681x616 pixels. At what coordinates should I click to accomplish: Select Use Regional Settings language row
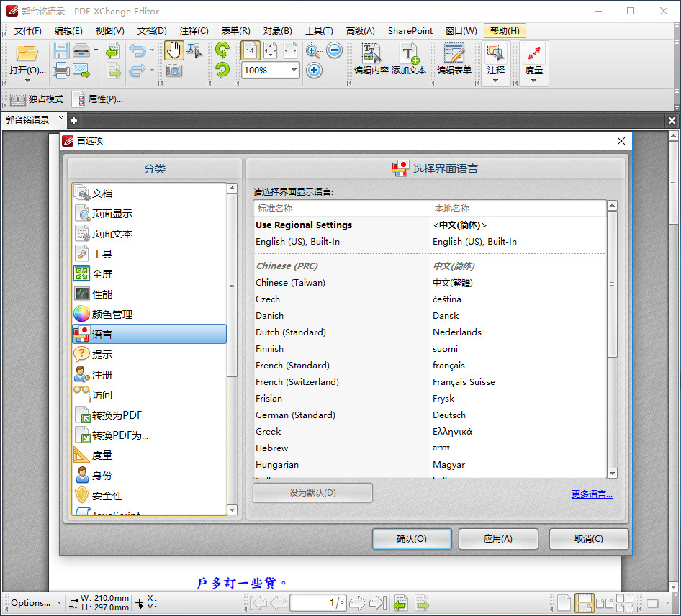pyautogui.click(x=430, y=225)
